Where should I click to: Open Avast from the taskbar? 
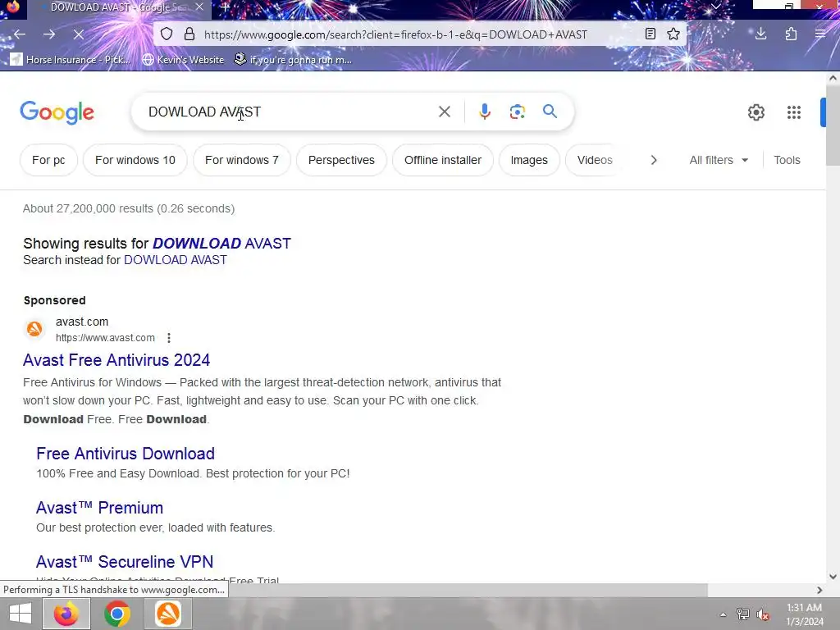pos(168,614)
